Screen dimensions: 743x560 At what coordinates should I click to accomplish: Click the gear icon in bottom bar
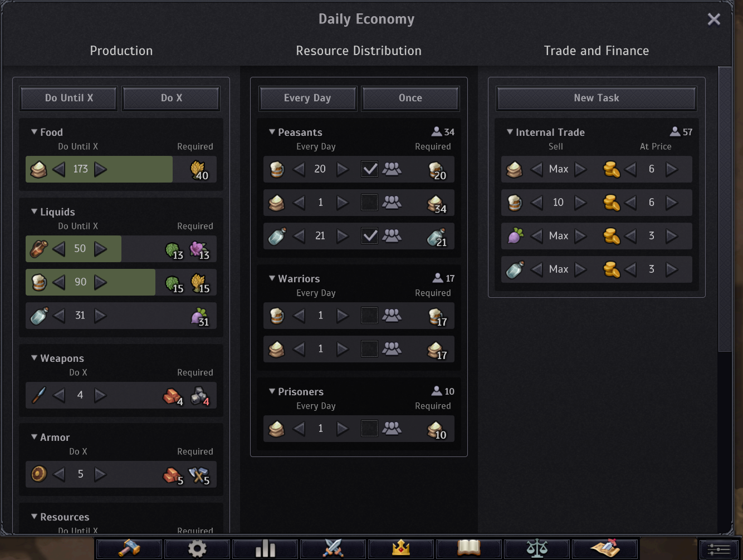point(197,548)
